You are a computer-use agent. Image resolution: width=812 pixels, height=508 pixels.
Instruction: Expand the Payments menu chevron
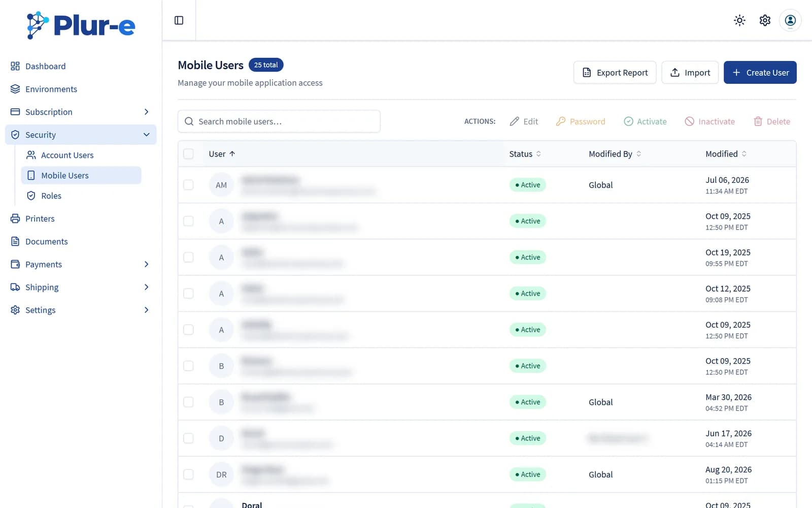point(146,264)
